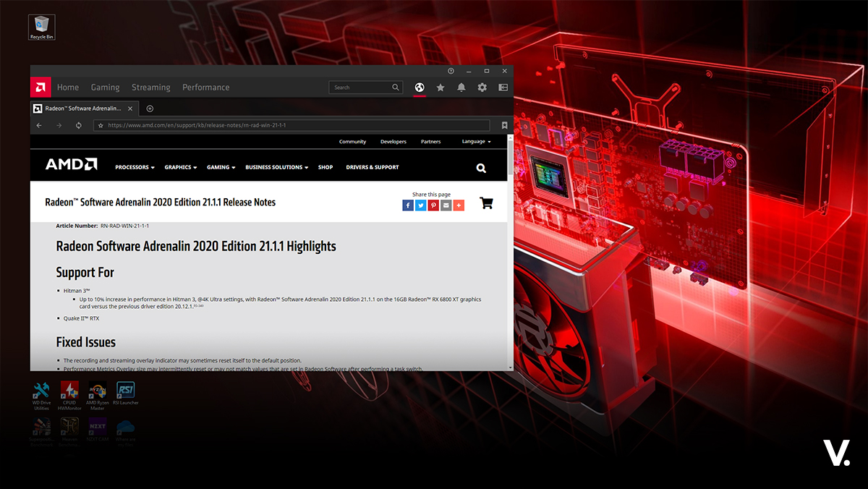Reload the release notes page
868x489 pixels.
78,125
